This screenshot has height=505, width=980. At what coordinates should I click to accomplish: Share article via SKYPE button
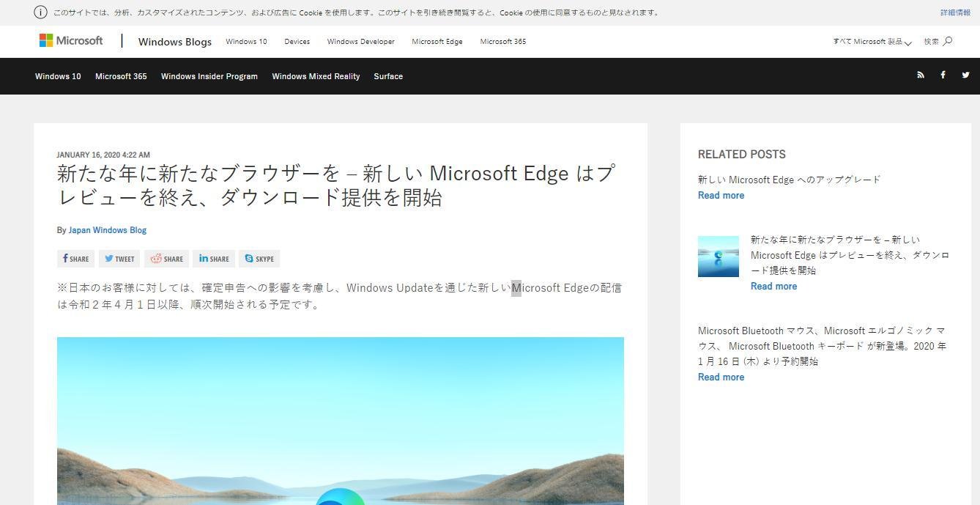click(x=259, y=259)
